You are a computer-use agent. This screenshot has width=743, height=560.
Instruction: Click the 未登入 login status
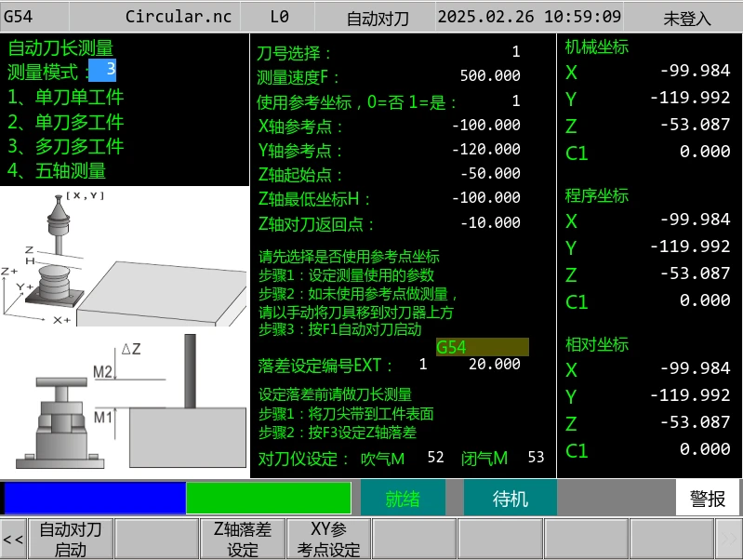pos(687,19)
